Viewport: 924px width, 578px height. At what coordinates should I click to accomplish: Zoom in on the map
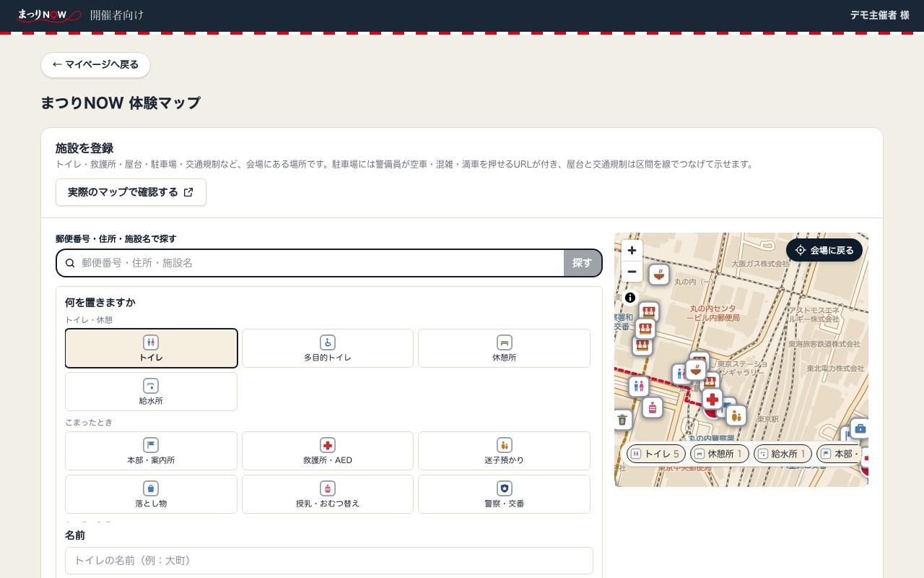632,250
